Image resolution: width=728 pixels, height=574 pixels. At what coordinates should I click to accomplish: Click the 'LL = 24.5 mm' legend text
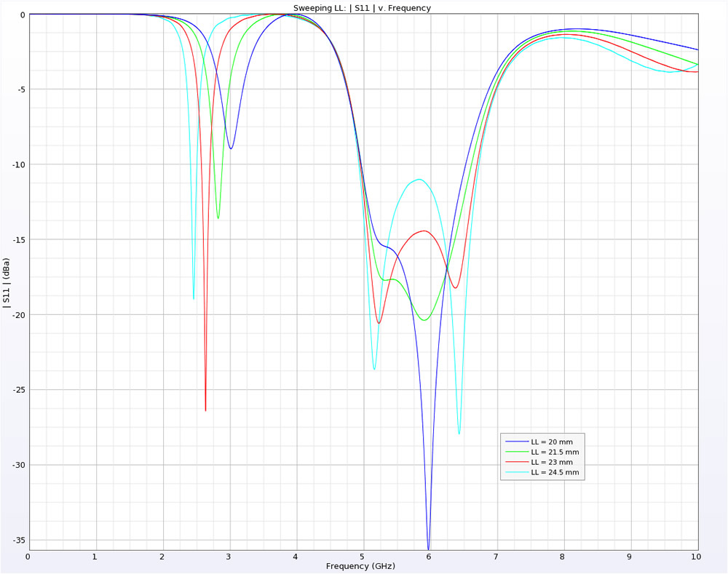pyautogui.click(x=555, y=472)
